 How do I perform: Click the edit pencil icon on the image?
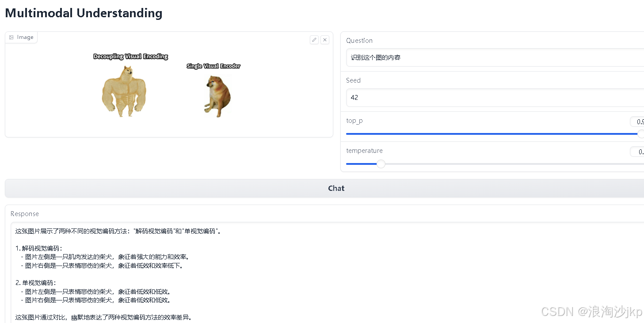[x=314, y=40]
